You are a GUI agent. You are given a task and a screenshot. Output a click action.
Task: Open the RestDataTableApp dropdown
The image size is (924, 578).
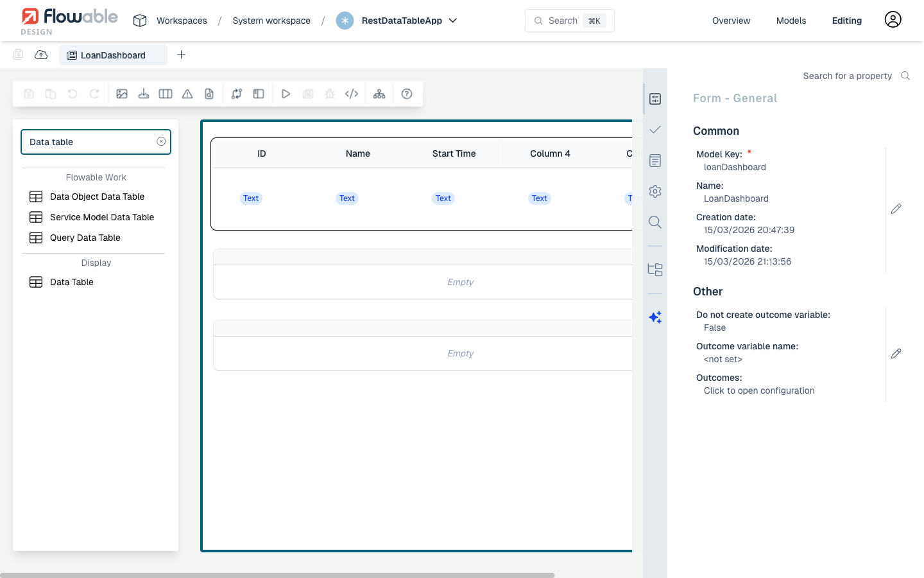coord(453,21)
